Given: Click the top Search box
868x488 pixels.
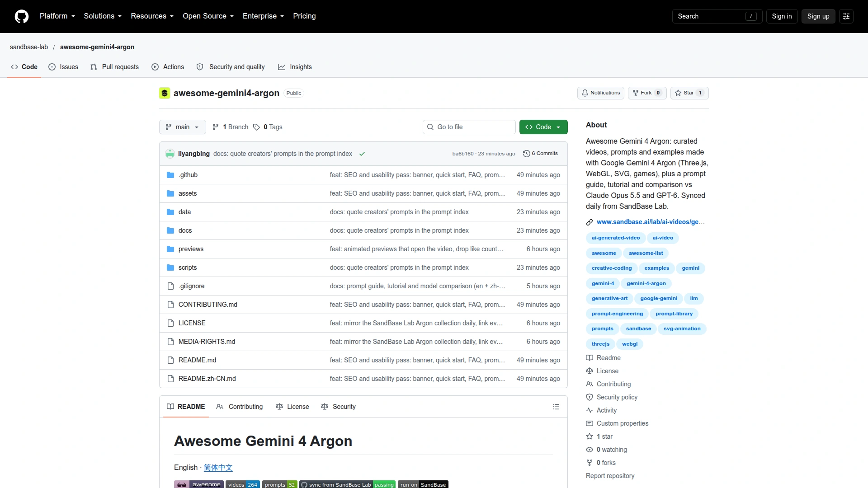Looking at the screenshot, I should pos(717,16).
